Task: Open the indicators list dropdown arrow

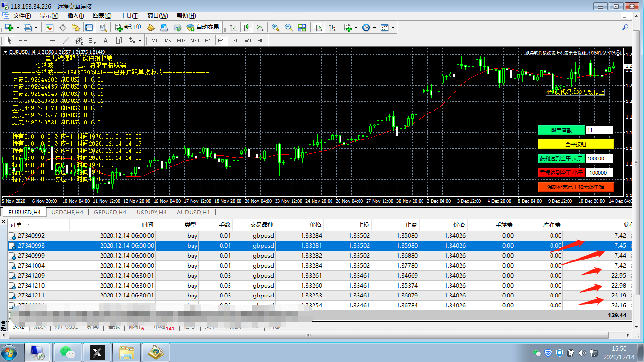Action: pyautogui.click(x=356, y=28)
